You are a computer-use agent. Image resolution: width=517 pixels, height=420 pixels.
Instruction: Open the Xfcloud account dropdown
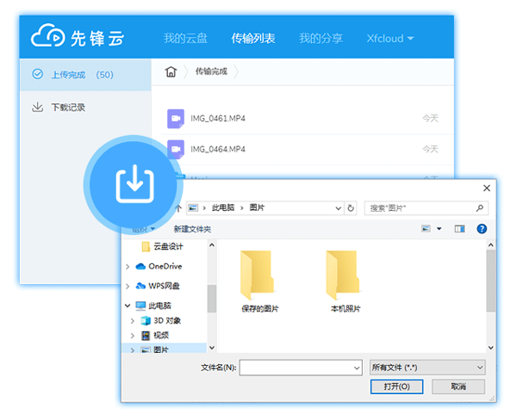pyautogui.click(x=389, y=39)
